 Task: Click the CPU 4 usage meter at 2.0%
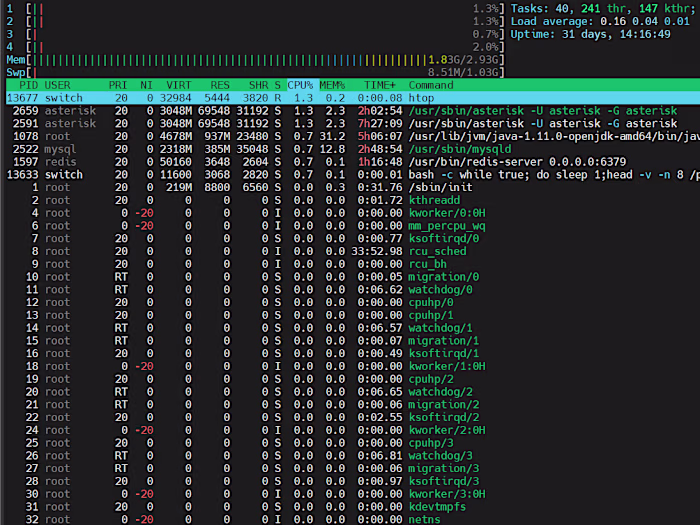[255, 47]
